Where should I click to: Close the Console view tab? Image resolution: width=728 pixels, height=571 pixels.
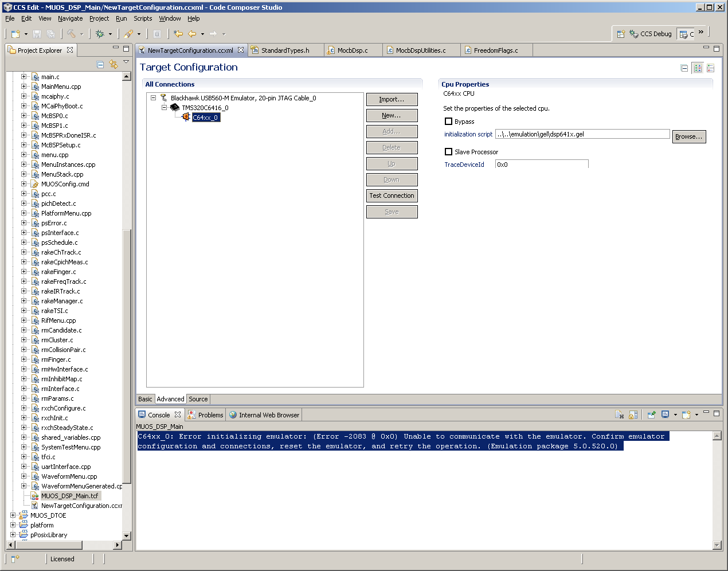pyautogui.click(x=178, y=414)
